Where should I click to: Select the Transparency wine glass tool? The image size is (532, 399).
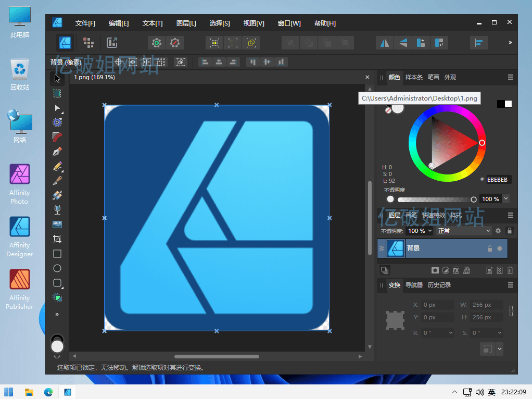tap(57, 210)
